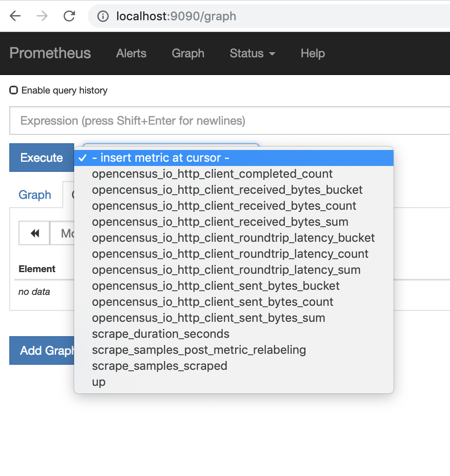View site info icon in address bar
450x476 pixels.
pyautogui.click(x=103, y=16)
